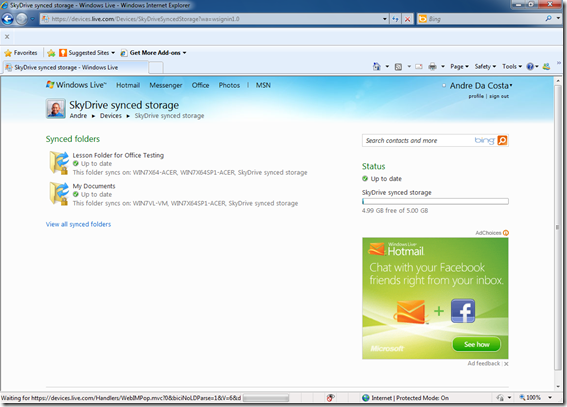567x407 pixels.
Task: Stop loading with the red X button
Action: pos(408,19)
